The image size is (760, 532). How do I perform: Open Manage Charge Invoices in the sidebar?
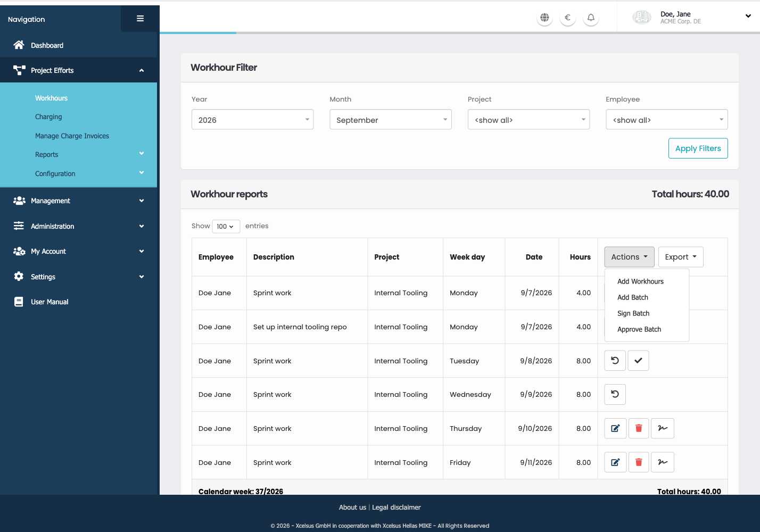[72, 136]
